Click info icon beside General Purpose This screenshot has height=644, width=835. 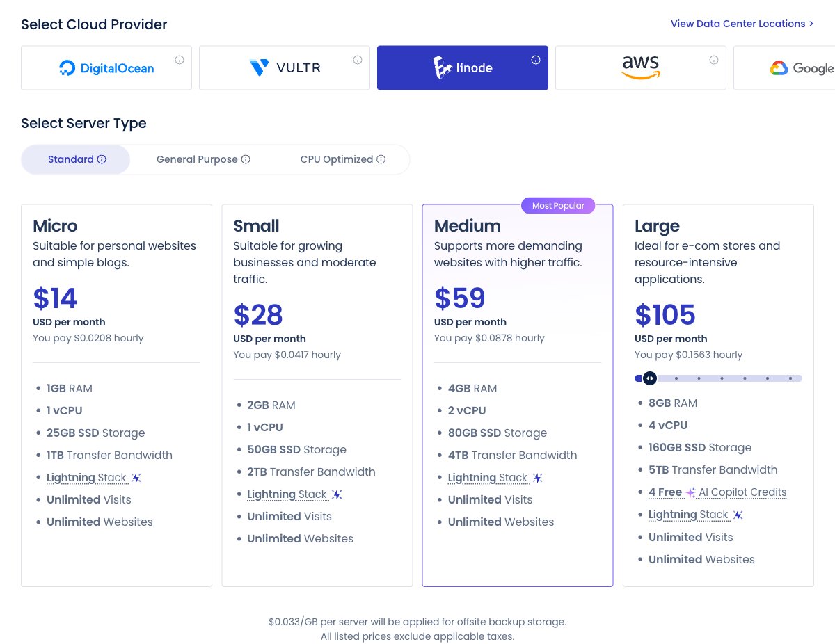click(x=246, y=159)
